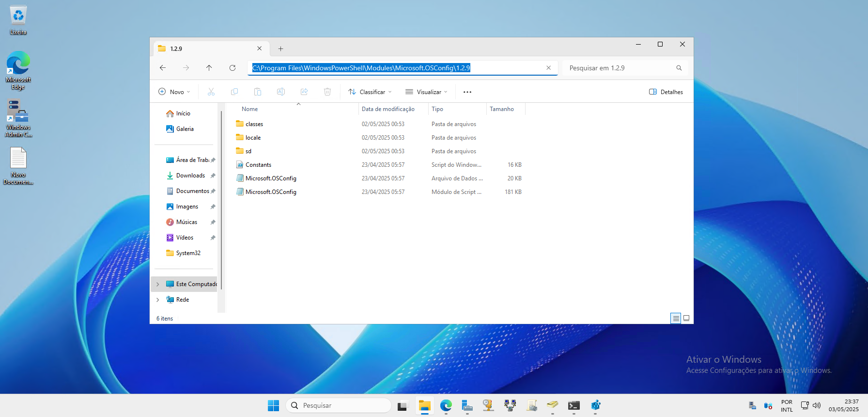Close the 1.2.9 tab
Screen dimensions: 868x417
click(x=260, y=48)
